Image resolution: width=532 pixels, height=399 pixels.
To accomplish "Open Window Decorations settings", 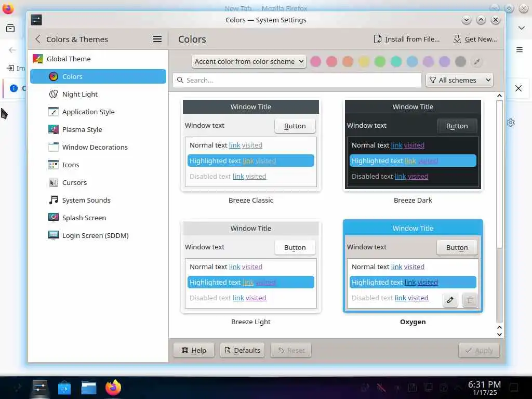I will click(x=98, y=147).
